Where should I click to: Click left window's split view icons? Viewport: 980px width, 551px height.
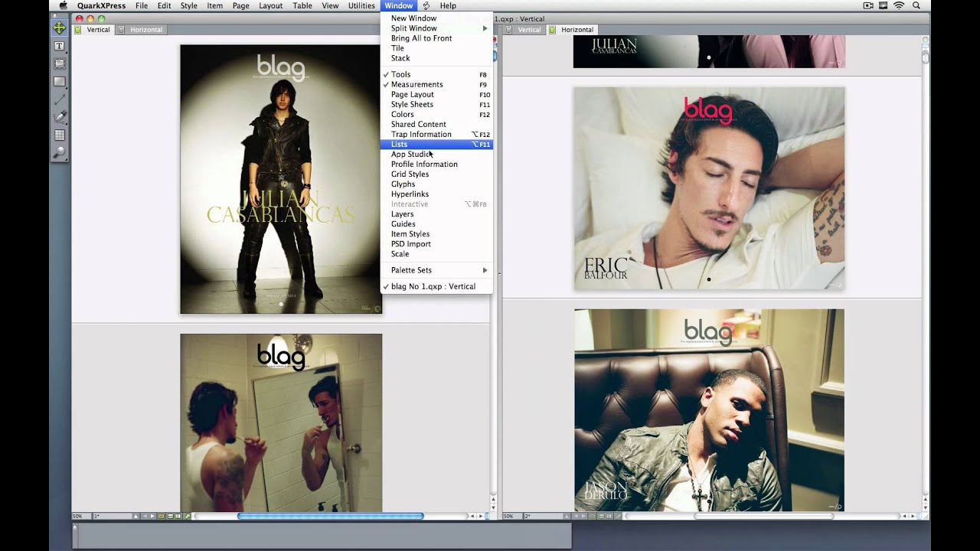[174, 516]
